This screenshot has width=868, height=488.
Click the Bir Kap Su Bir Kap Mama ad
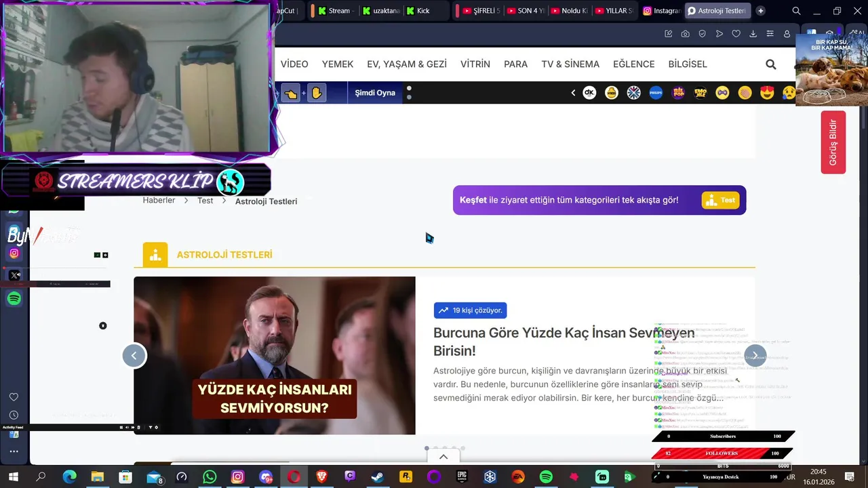tap(831, 69)
